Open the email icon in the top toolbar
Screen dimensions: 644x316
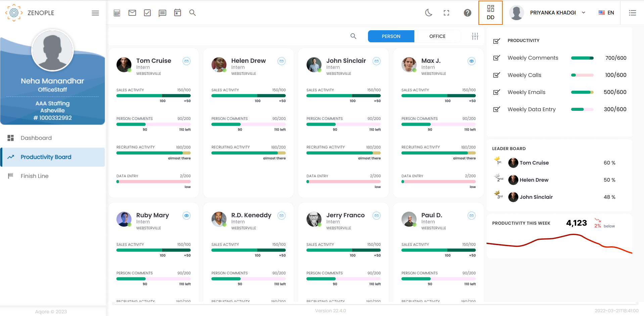(132, 12)
